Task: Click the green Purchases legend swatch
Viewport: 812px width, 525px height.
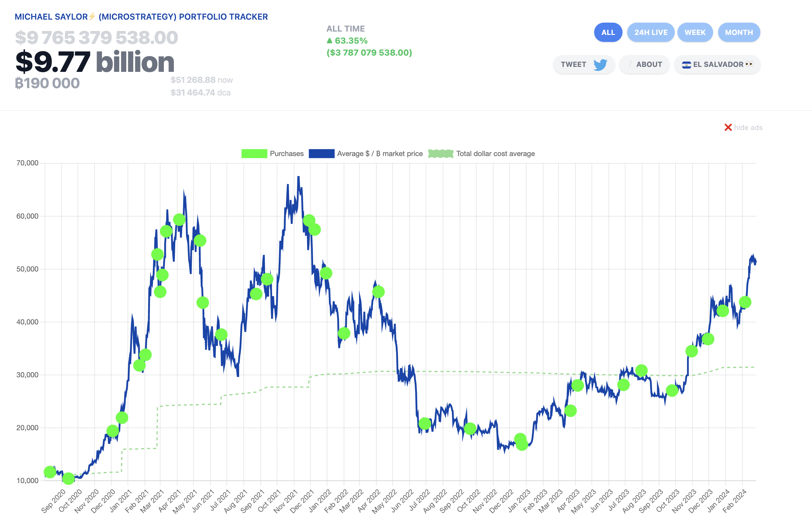Action: pyautogui.click(x=254, y=154)
